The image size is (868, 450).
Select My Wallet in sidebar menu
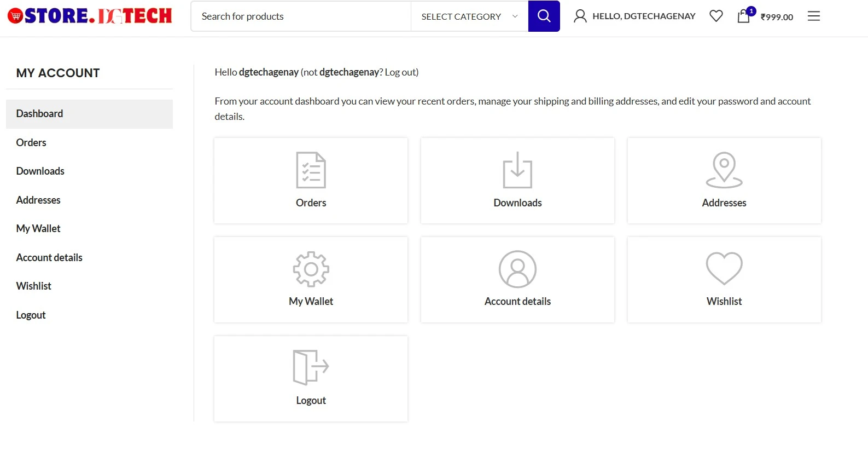click(x=38, y=229)
